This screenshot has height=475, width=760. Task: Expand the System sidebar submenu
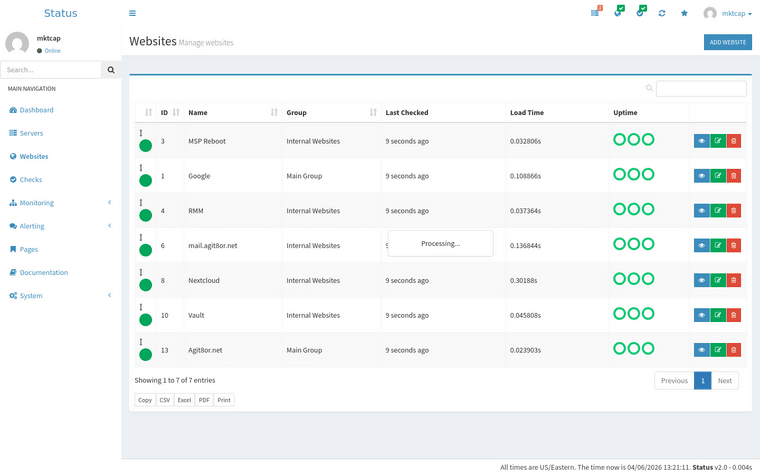pos(61,296)
